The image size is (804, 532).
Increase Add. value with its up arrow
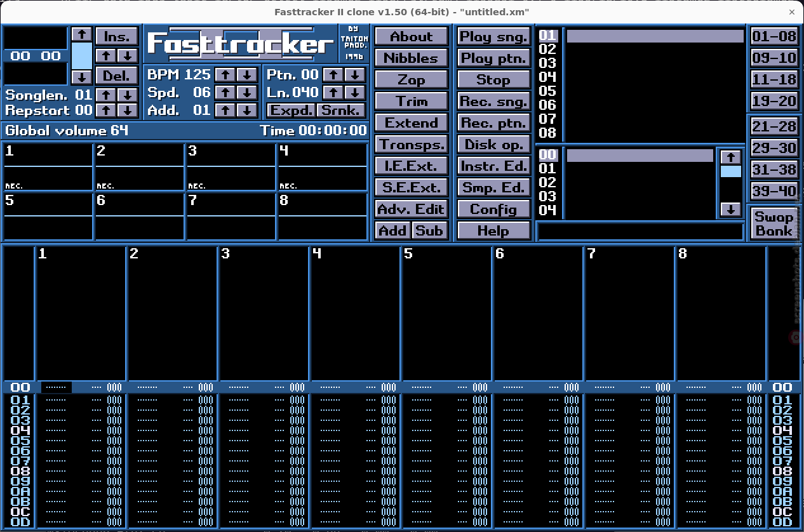(225, 110)
